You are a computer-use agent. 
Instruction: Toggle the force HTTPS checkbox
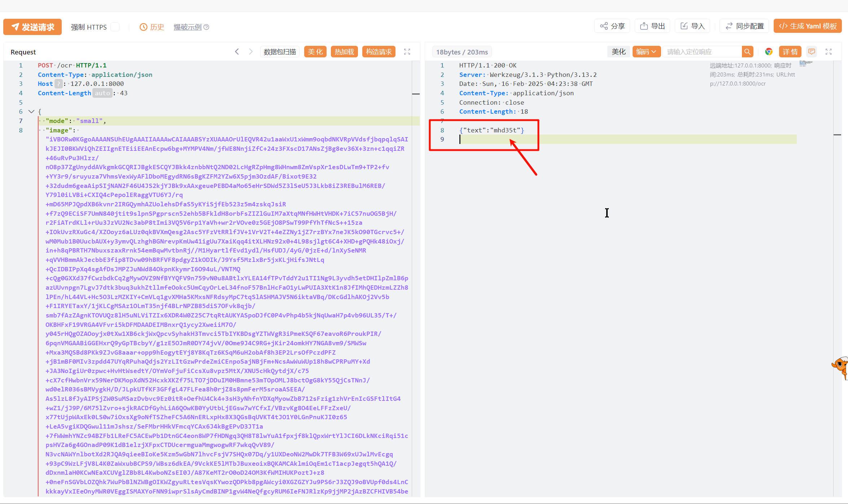coord(115,27)
